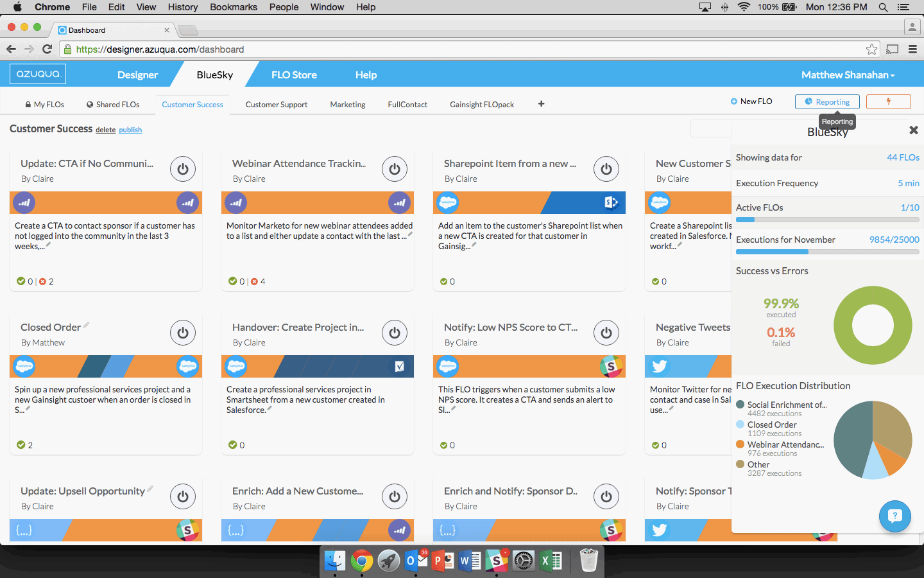Select the Gainsight FLOpack folder tab
Screen dimensions: 924x578
coord(482,104)
